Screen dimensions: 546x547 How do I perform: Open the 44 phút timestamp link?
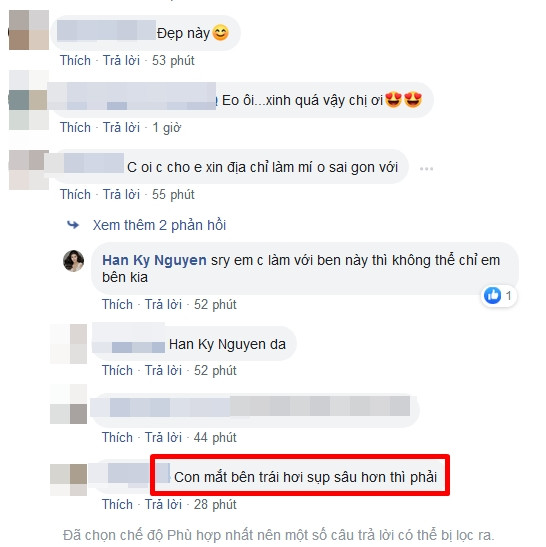point(215,437)
